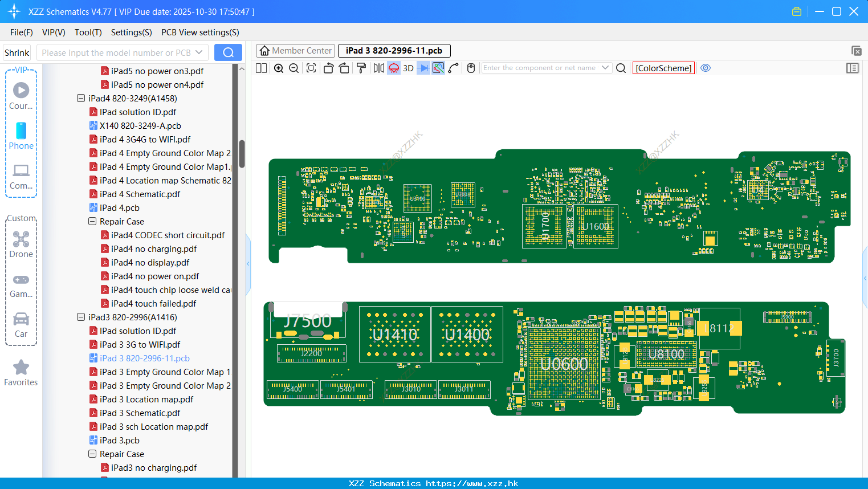Collapse Repair Case above iPad3 no charging.pdf
This screenshot has width=868, height=489.
click(92, 454)
